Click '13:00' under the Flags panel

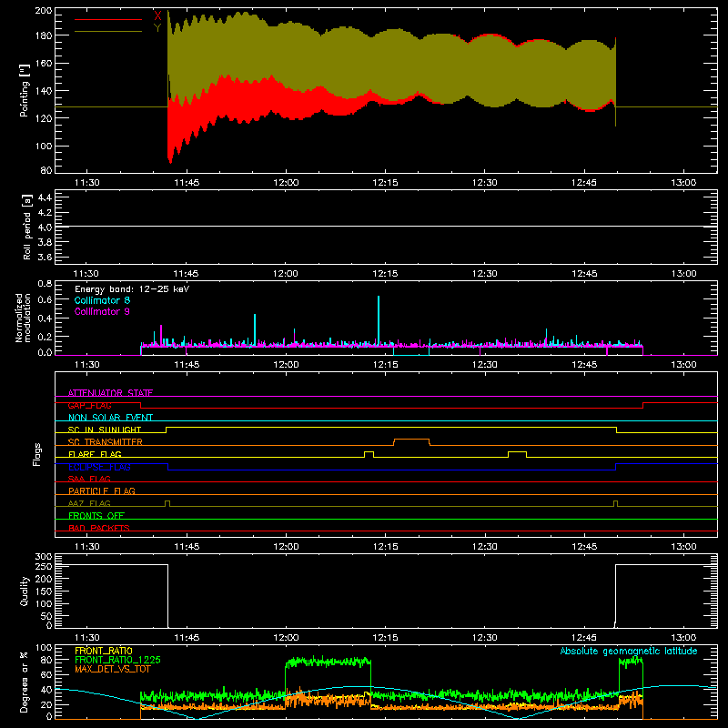click(683, 547)
